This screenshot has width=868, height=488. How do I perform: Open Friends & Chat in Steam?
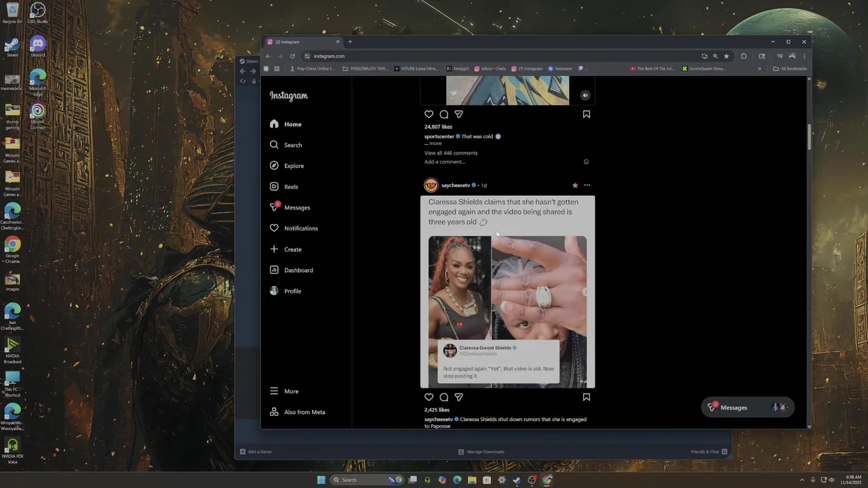709,451
